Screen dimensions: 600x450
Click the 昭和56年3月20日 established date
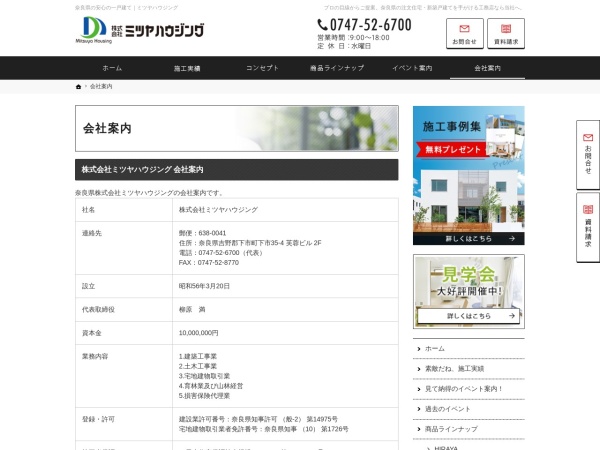click(204, 286)
